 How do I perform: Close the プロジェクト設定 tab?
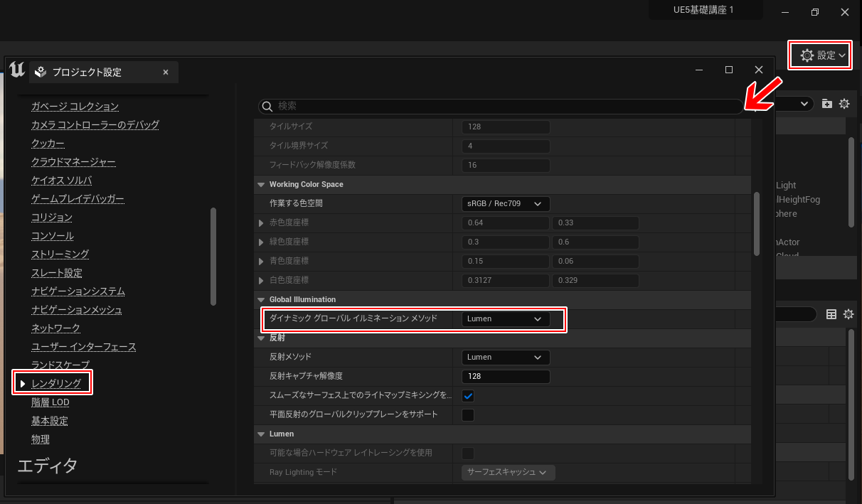click(165, 72)
